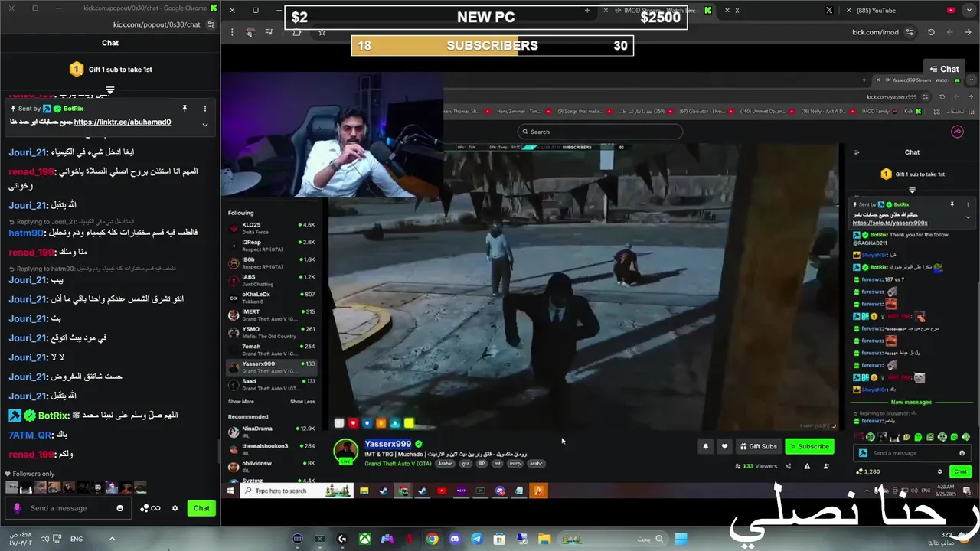Open Netflix from the taskbar
Viewport: 980px width, 551px height.
(410, 539)
